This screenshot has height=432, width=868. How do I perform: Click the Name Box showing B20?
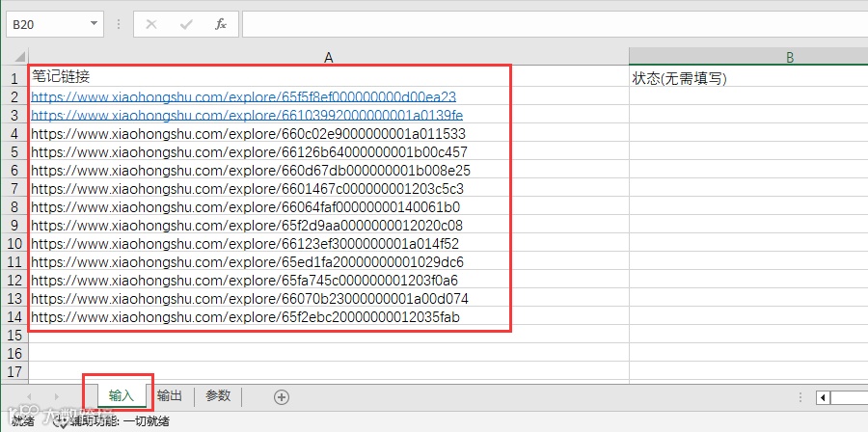[54, 25]
